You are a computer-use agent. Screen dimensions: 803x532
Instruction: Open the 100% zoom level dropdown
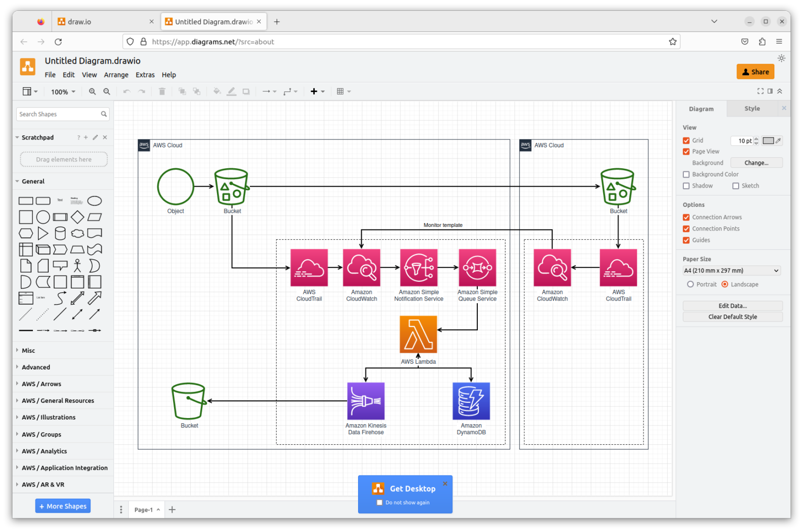(x=63, y=92)
